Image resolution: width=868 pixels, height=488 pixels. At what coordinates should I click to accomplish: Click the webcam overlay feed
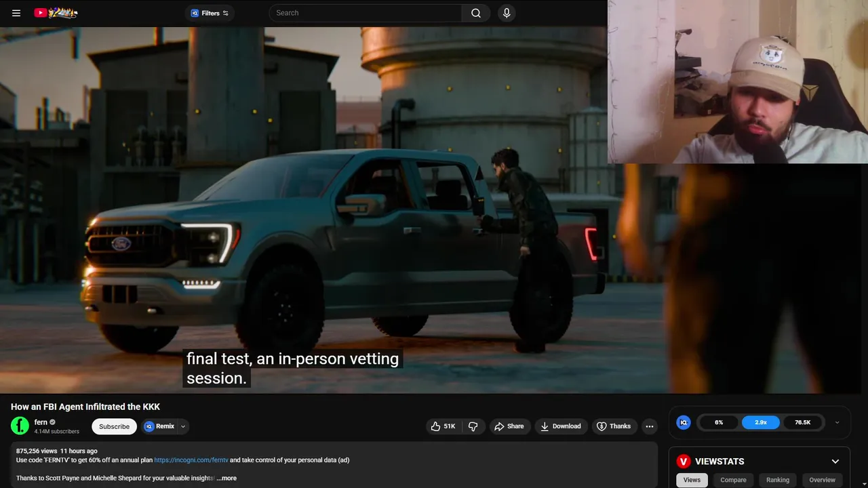pos(738,81)
